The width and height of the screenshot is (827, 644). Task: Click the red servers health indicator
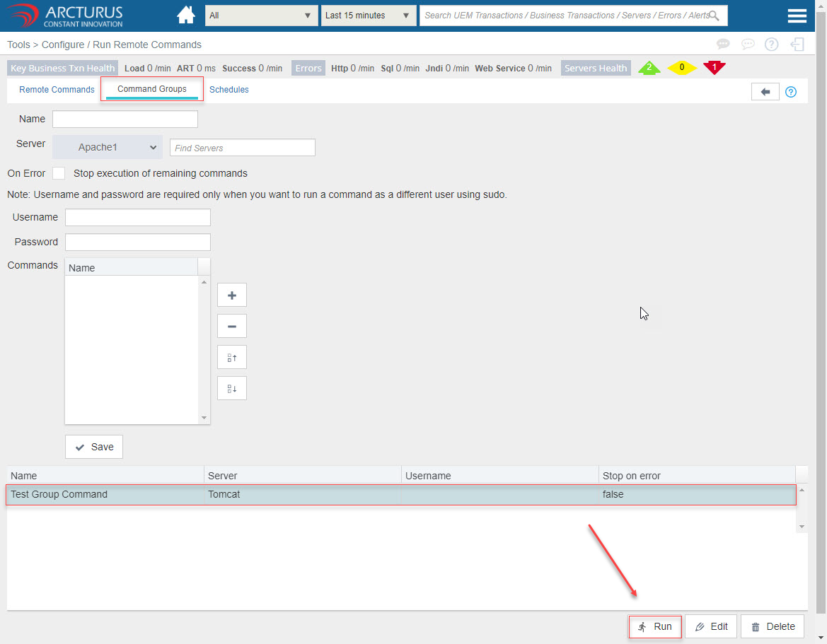coord(714,68)
